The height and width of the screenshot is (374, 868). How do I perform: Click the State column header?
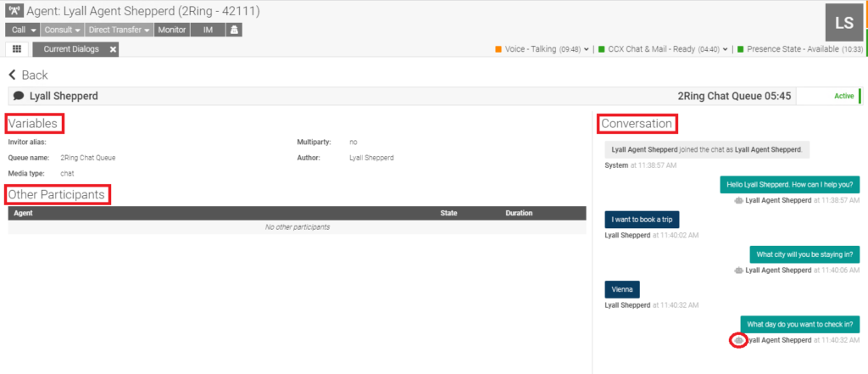click(448, 213)
